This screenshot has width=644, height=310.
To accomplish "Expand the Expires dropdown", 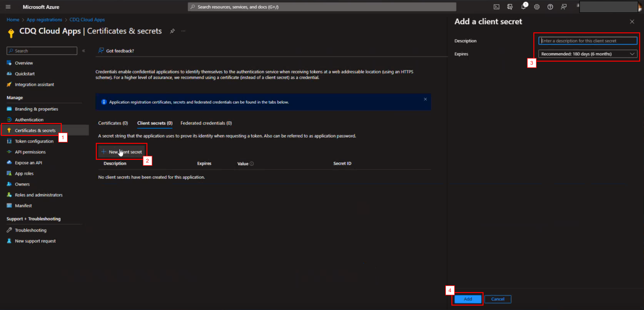I will tap(588, 54).
